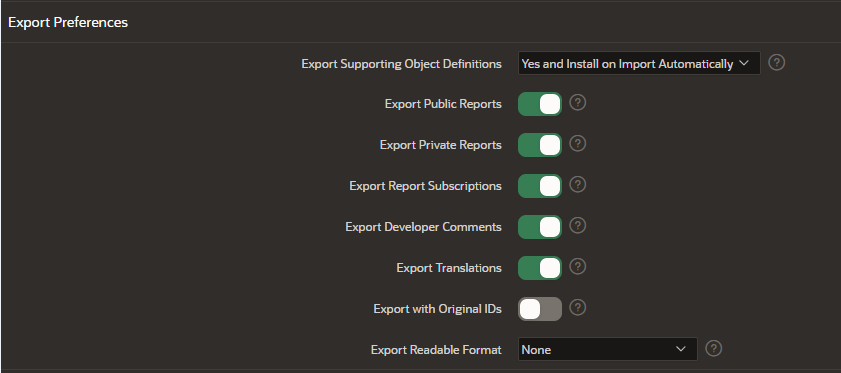Click help icon for Export Developer Comments
The image size is (841, 373).
(577, 225)
